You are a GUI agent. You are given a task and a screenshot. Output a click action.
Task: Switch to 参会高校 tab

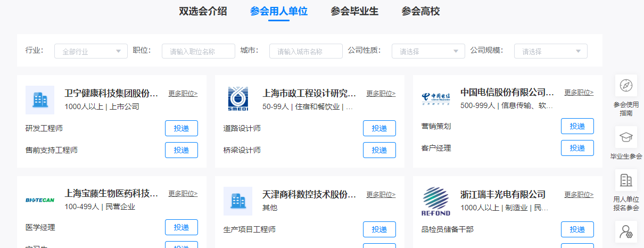point(420,11)
